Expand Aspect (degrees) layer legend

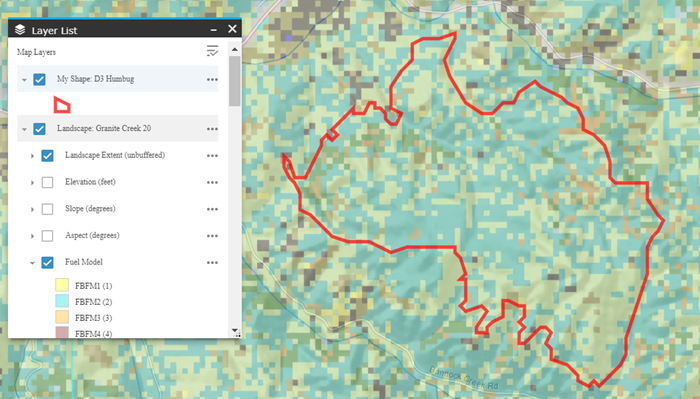pyautogui.click(x=32, y=236)
